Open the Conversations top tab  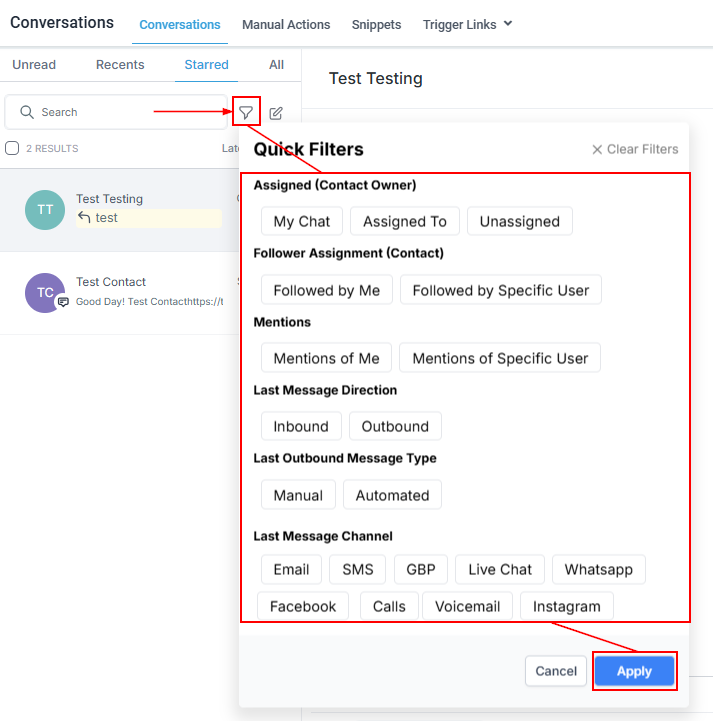[180, 24]
